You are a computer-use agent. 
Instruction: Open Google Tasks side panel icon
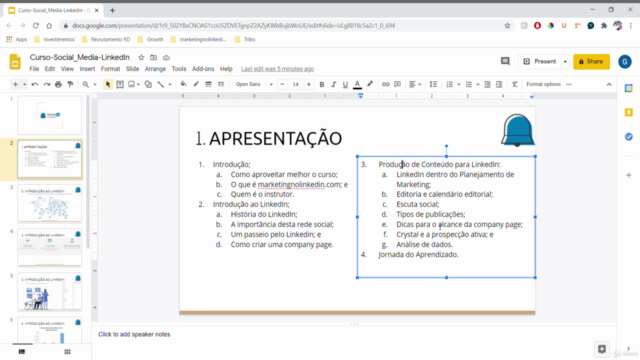pos(629,137)
